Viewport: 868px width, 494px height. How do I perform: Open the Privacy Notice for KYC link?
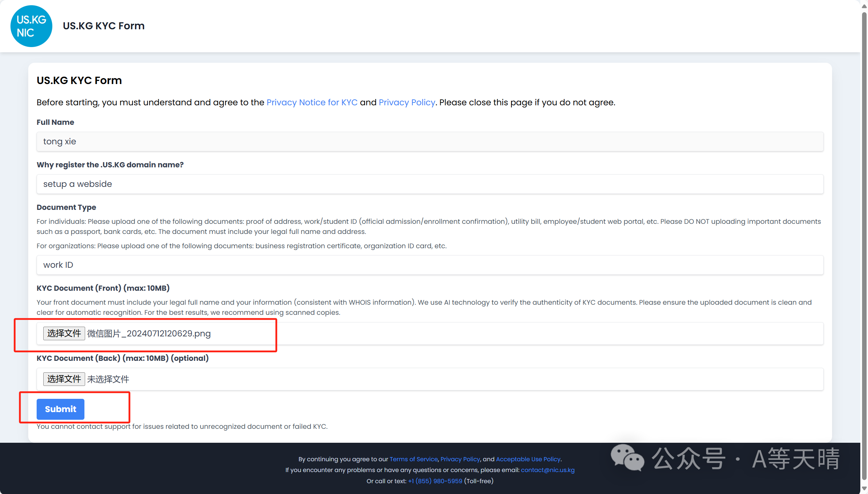click(x=312, y=102)
